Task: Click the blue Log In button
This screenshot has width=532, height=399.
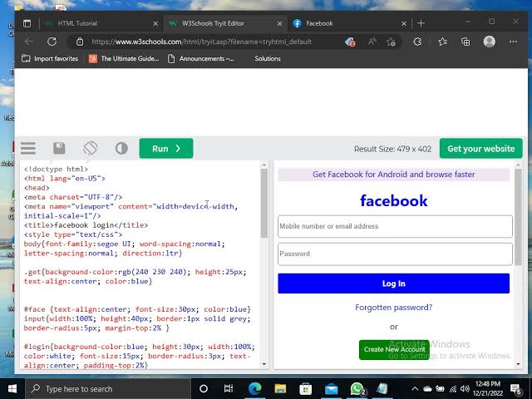Action: [x=393, y=283]
